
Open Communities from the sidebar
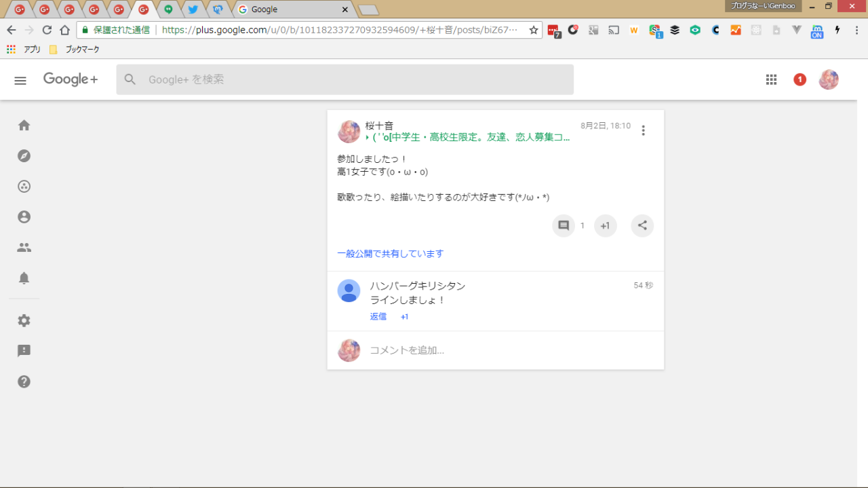click(24, 187)
